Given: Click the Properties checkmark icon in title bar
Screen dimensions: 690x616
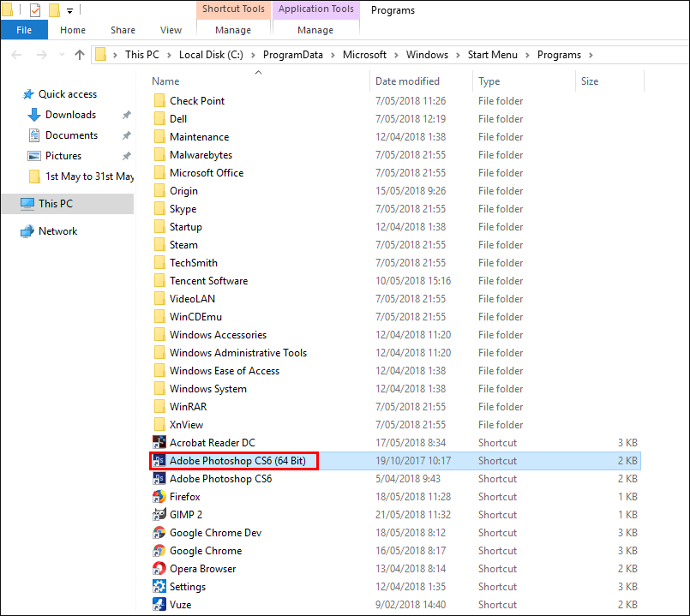Looking at the screenshot, I should coord(35,9).
